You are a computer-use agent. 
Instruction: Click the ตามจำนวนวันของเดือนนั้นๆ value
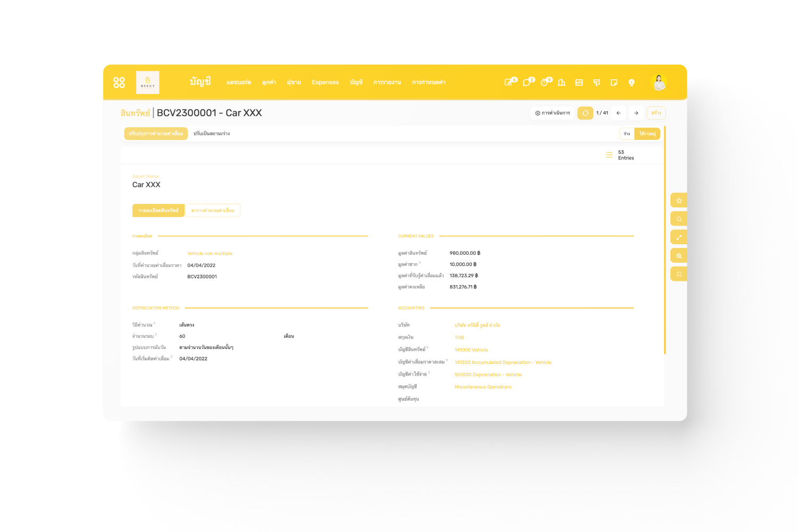(206, 347)
